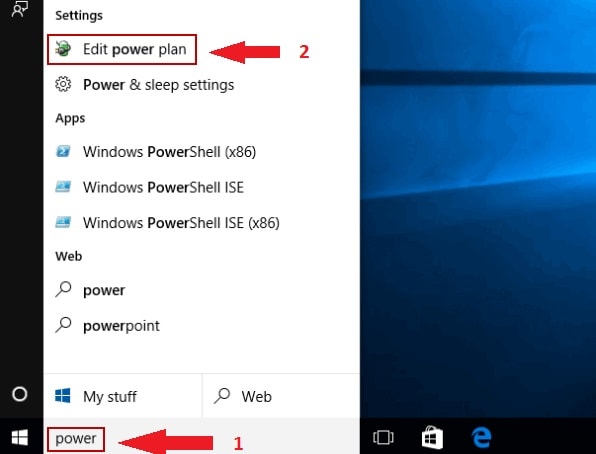Screen dimensions: 596x454
Task: Open the Edit power plan result
Action: 122,49
